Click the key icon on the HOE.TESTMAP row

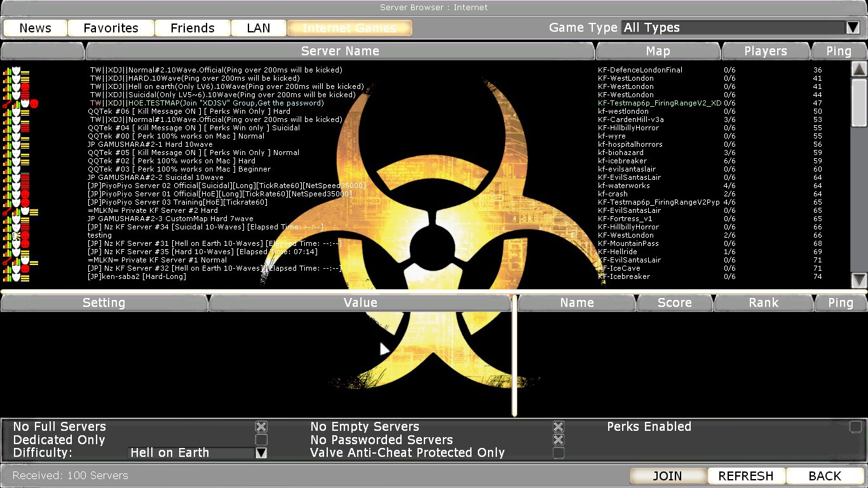pyautogui.click(x=7, y=103)
